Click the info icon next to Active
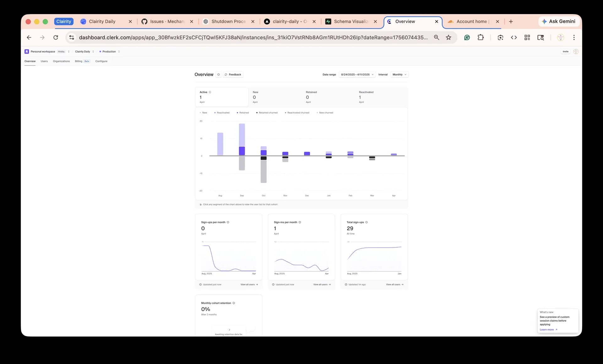 click(210, 92)
